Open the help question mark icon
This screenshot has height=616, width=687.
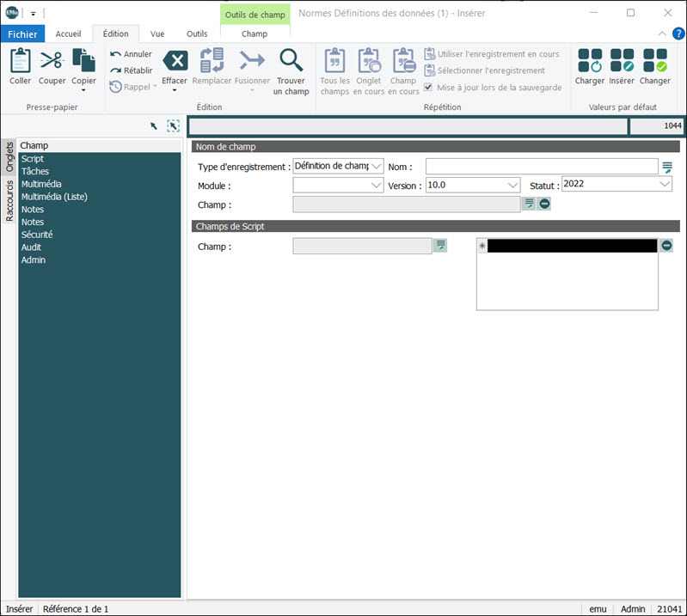click(678, 34)
